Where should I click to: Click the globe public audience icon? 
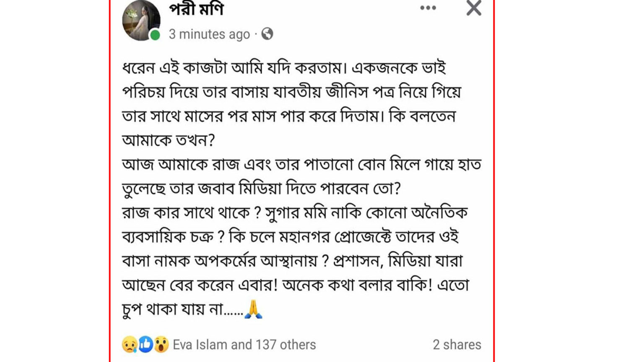[x=267, y=34]
